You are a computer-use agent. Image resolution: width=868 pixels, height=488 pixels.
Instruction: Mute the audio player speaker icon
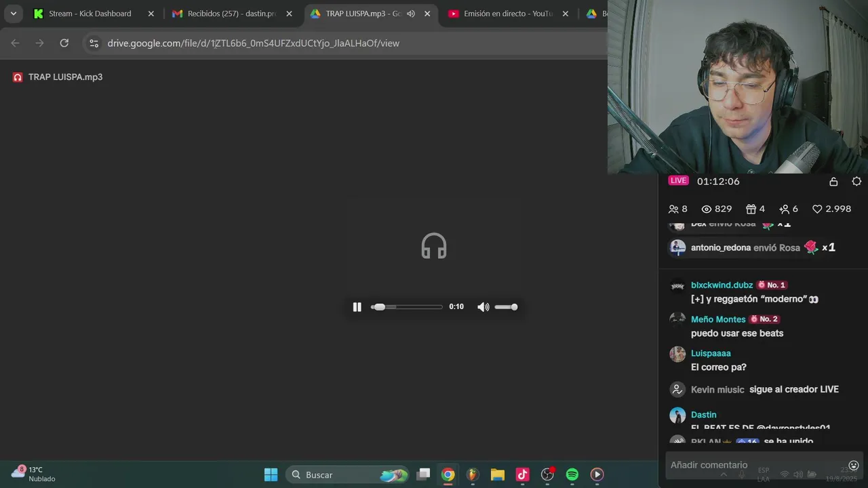[x=483, y=307]
